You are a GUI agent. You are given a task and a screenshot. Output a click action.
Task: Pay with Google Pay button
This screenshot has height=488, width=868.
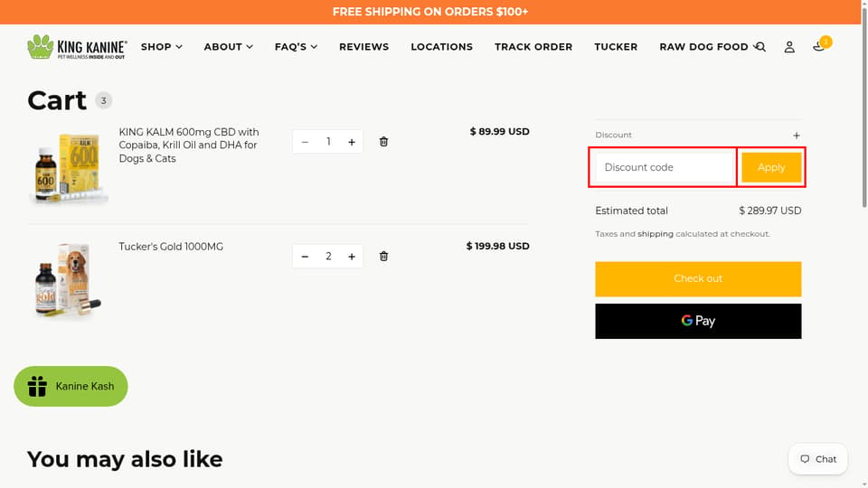click(698, 321)
